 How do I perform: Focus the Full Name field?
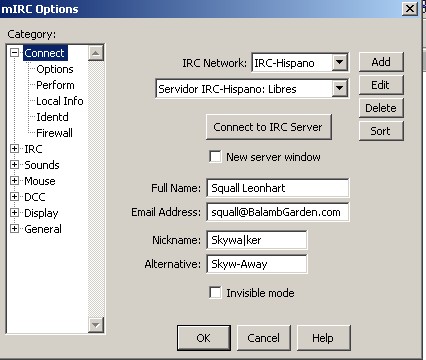coord(277,188)
